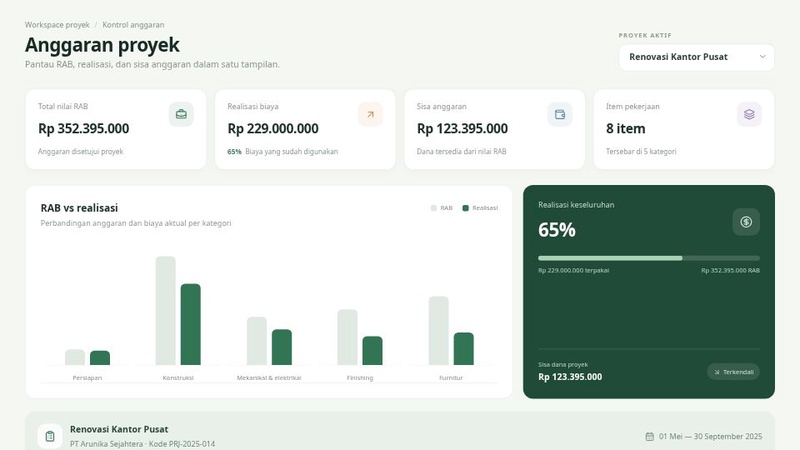This screenshot has height=450, width=800.
Task: Click the briefcase icon on Total nilai RAB card
Action: [181, 114]
